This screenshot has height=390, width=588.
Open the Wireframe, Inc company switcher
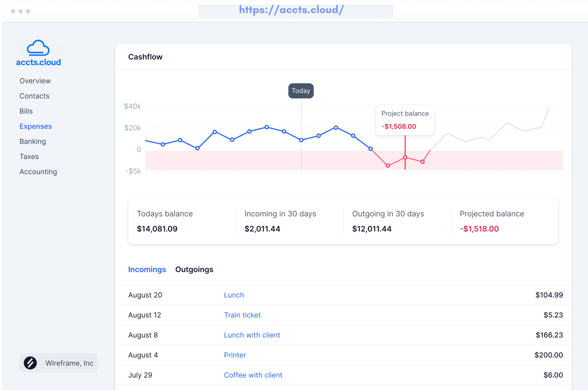pyautogui.click(x=59, y=363)
